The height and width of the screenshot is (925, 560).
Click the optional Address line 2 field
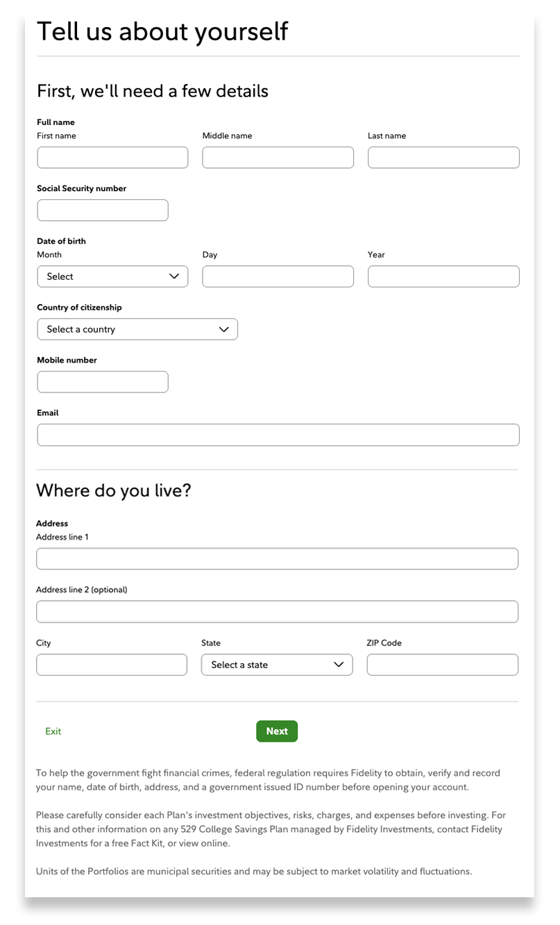tap(277, 611)
